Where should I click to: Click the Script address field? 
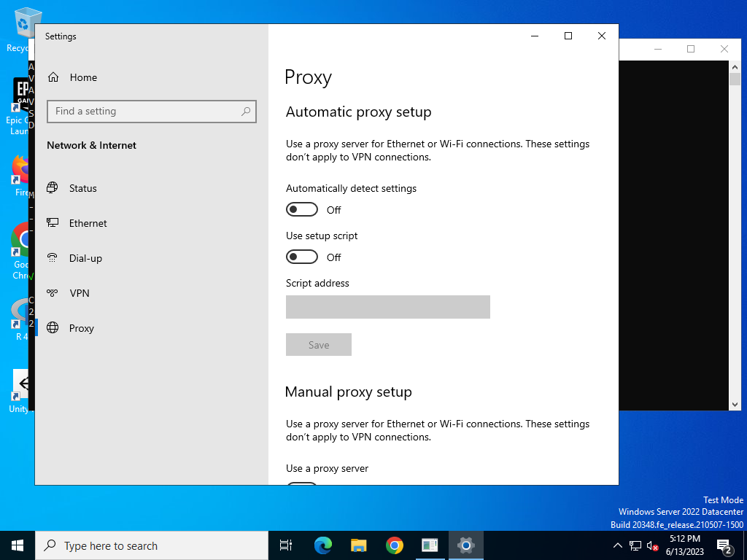point(388,307)
